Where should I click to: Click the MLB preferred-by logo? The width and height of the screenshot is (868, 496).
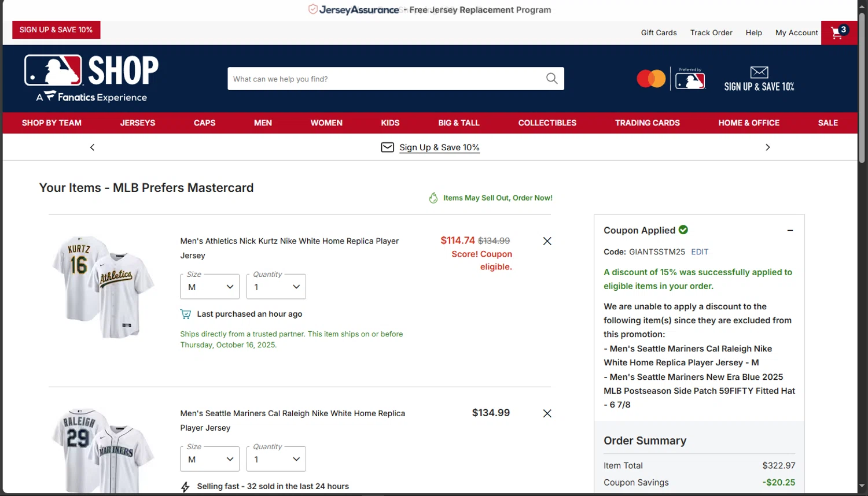pyautogui.click(x=690, y=79)
